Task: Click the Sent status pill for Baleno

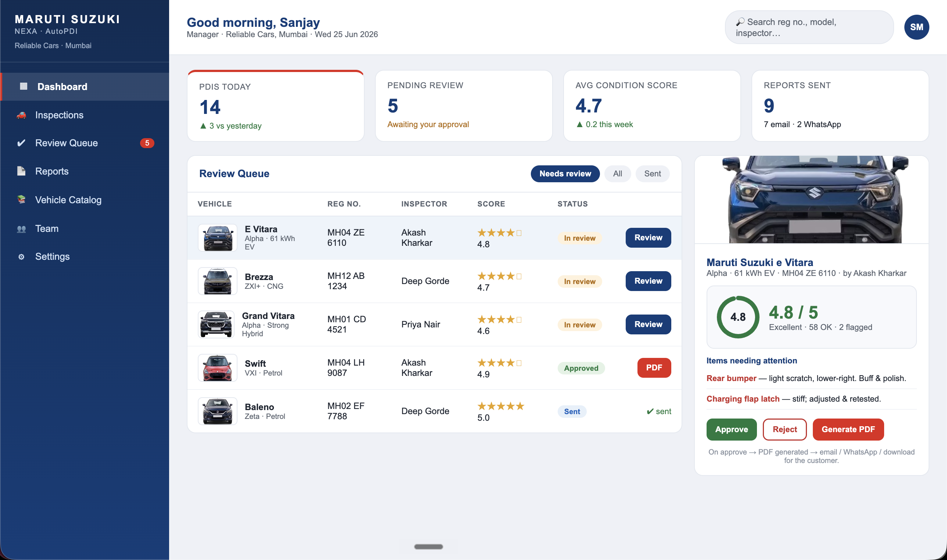Action: (572, 412)
